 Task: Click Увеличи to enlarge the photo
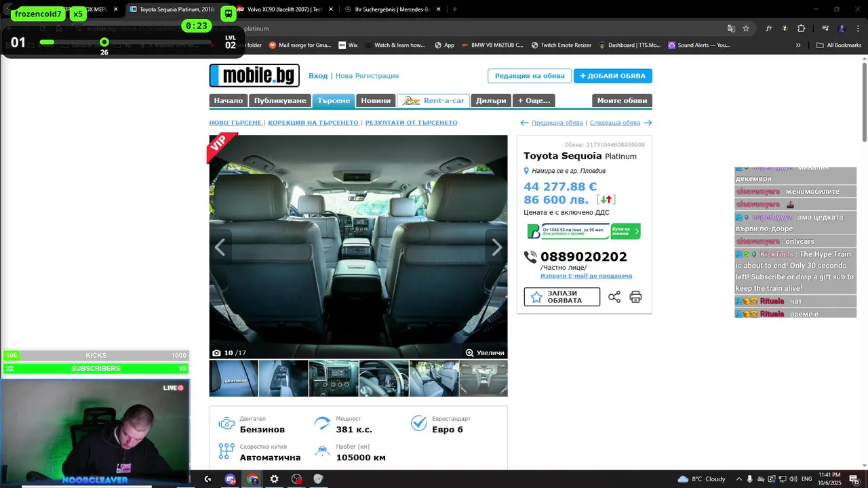[x=485, y=352]
